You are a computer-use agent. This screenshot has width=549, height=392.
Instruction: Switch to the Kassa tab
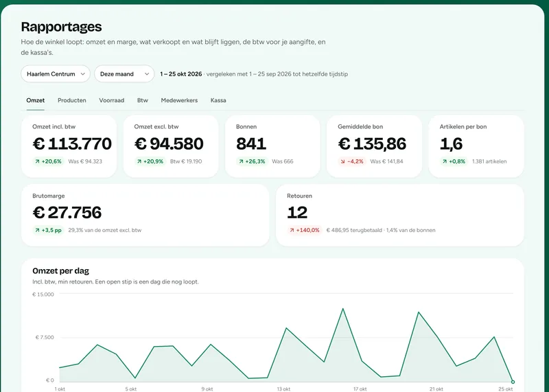218,100
